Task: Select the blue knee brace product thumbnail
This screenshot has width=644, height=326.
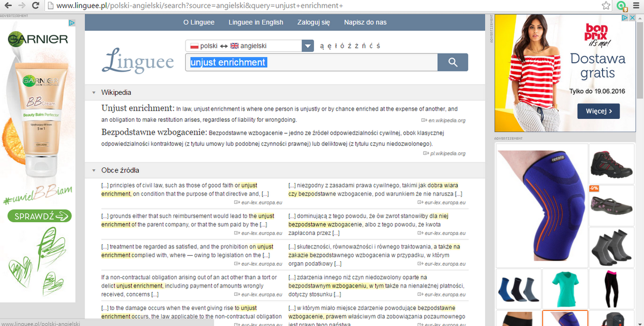Action: click(541, 205)
